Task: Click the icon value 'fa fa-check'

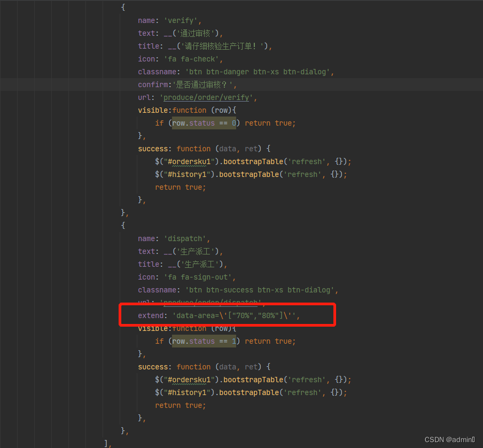Action: (x=191, y=59)
